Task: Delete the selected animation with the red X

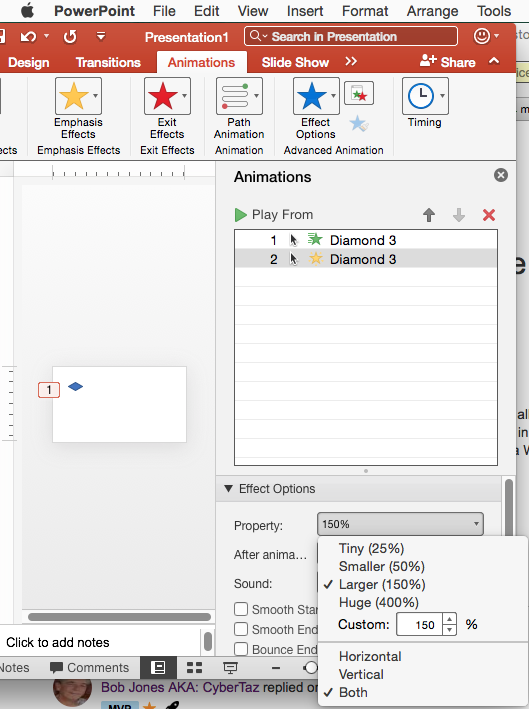Action: [489, 215]
